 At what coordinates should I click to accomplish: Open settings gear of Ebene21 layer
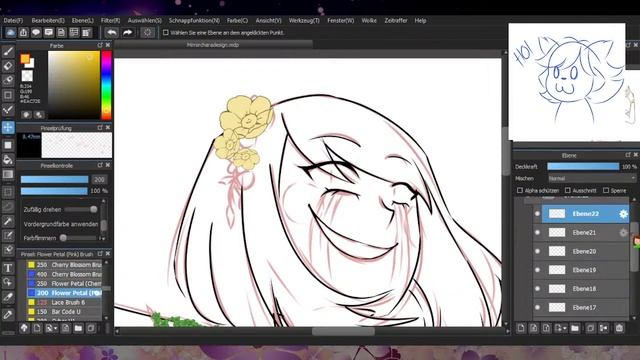(x=623, y=233)
